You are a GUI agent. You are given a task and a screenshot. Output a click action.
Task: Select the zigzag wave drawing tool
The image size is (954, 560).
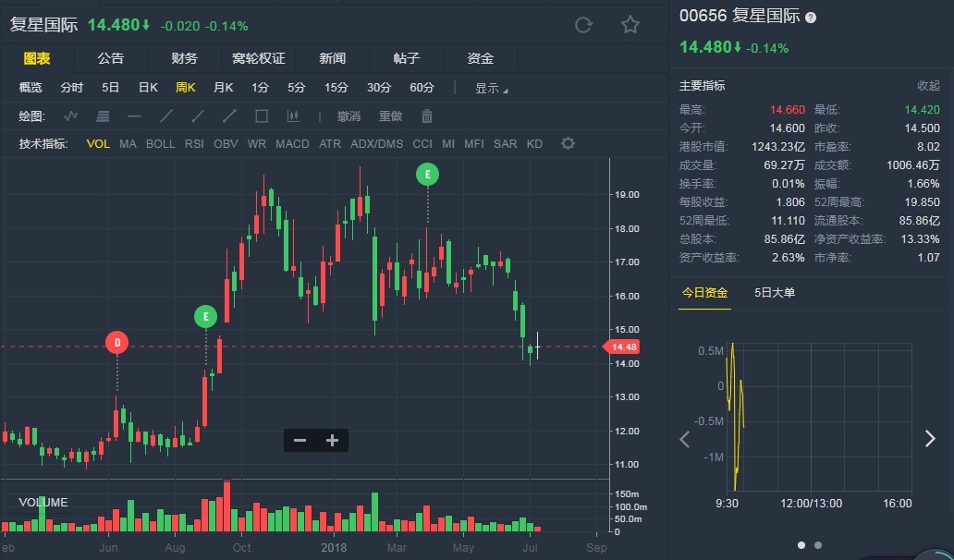[x=71, y=116]
